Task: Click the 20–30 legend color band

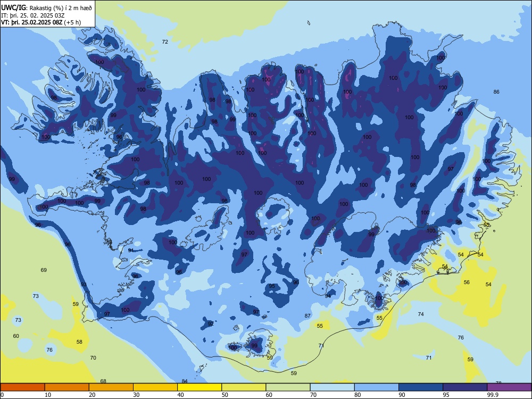Action: 111,387
